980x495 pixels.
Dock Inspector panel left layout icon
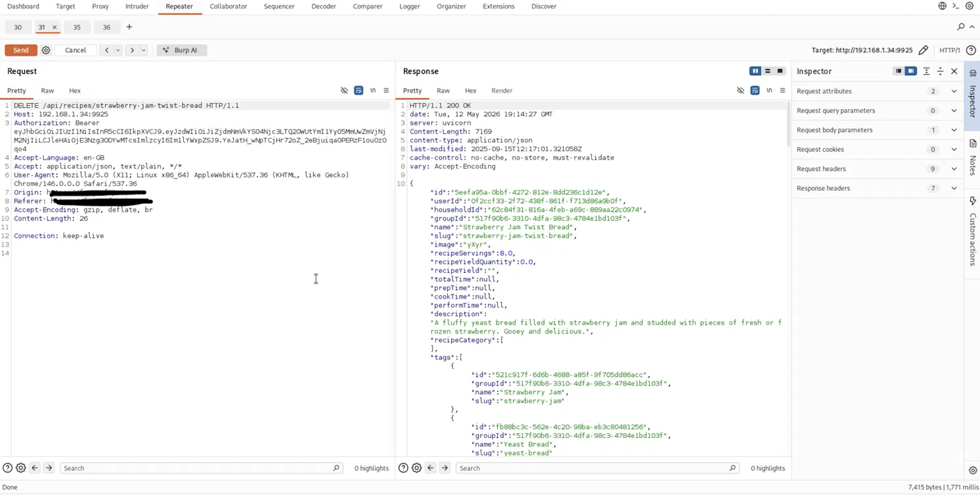[899, 71]
